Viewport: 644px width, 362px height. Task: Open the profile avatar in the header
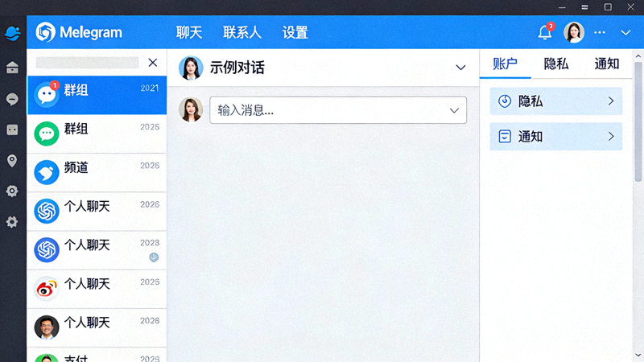click(x=574, y=32)
